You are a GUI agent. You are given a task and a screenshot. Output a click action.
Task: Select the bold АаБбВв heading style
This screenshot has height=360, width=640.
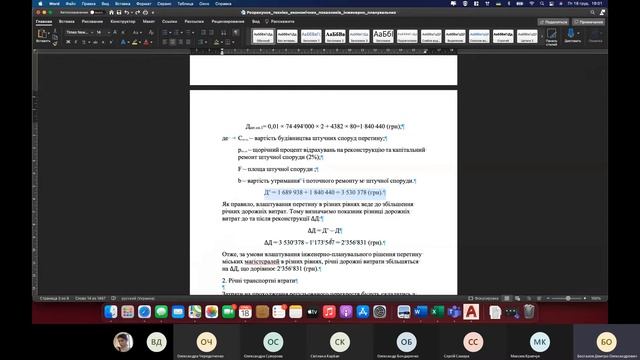click(335, 36)
